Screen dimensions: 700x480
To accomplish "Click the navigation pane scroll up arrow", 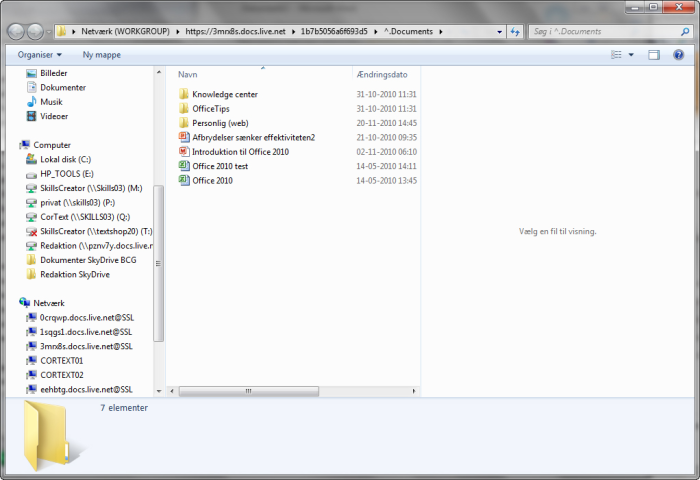I will (x=159, y=72).
